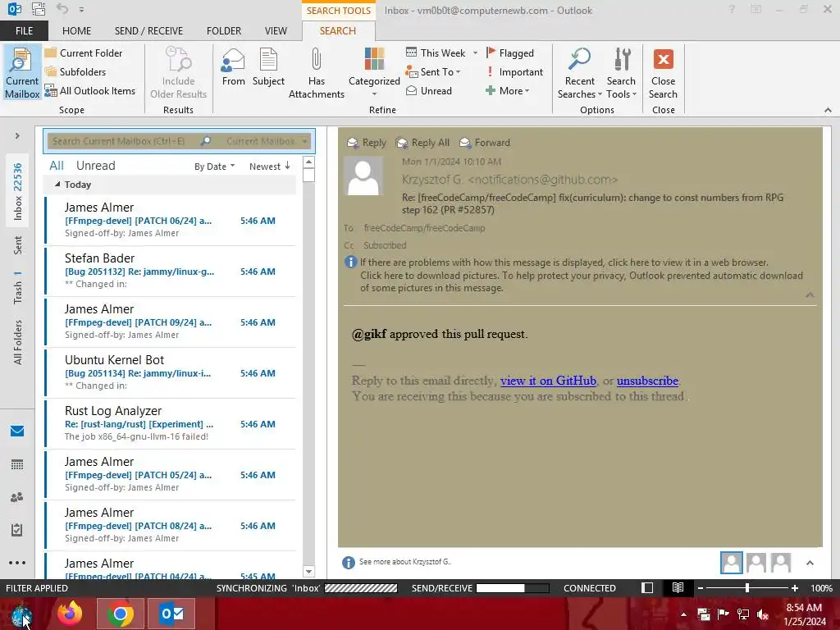Select the SEARCH ribbon tab
The width and height of the screenshot is (840, 630).
coord(337,31)
